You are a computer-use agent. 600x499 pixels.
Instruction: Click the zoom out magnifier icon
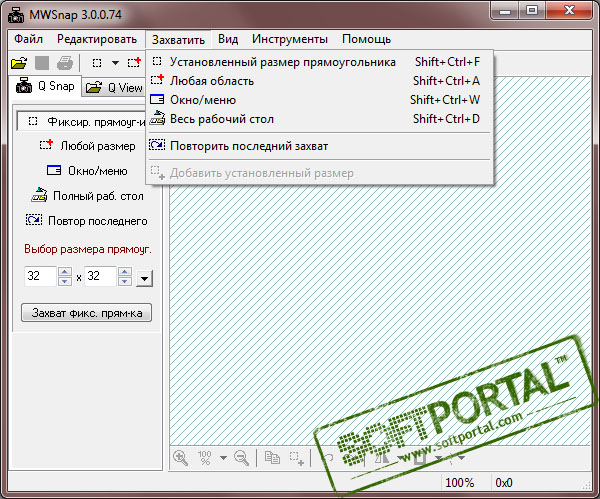pos(241,458)
